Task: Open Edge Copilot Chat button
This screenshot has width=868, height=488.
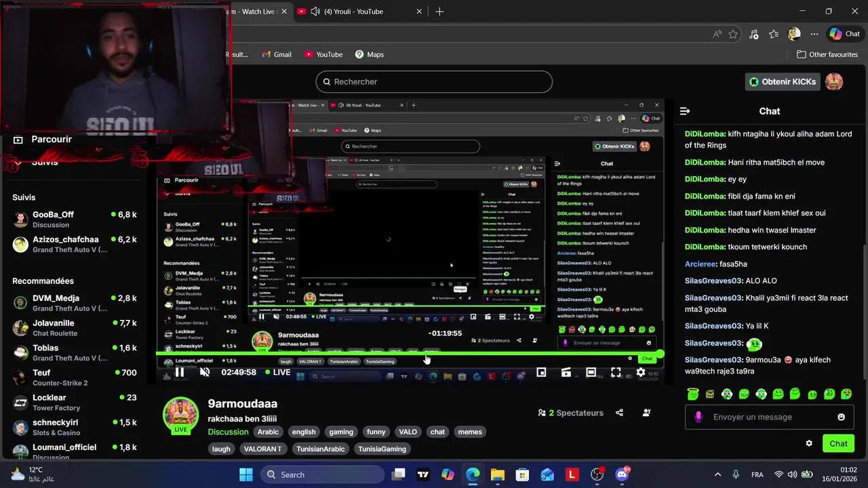Action: pyautogui.click(x=844, y=34)
